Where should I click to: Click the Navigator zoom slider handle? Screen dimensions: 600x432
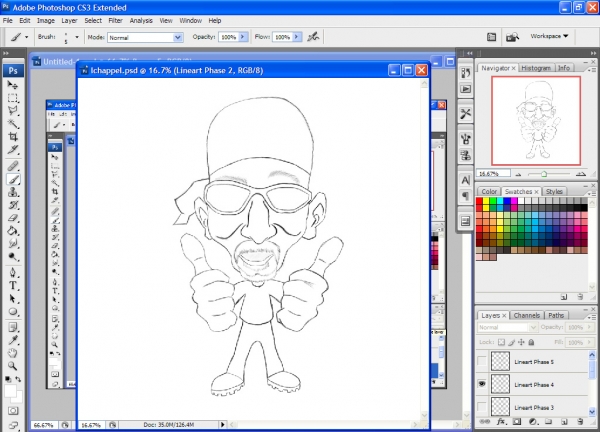point(544,174)
